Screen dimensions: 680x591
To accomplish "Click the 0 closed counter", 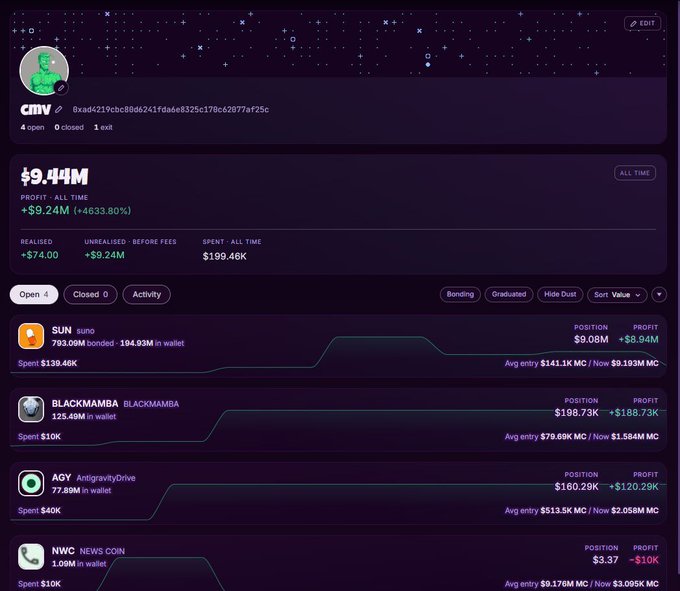I will tap(69, 127).
